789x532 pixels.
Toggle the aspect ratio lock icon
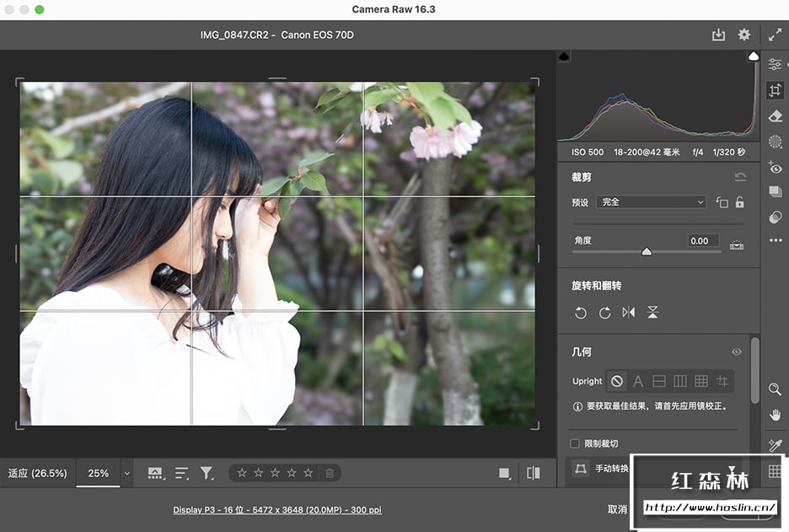739,202
